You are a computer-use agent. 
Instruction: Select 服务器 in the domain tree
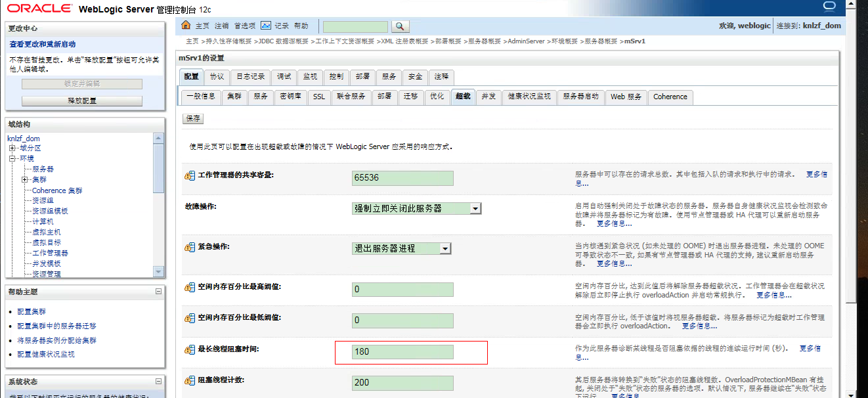43,169
